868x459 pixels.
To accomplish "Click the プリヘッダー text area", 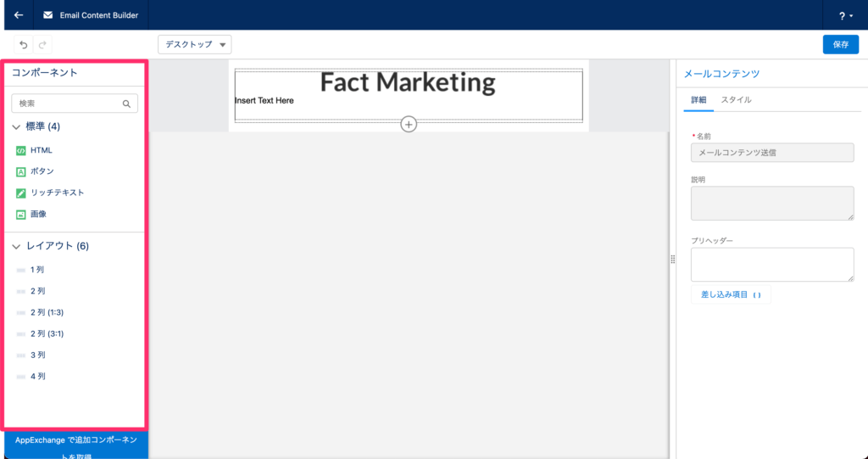I will pyautogui.click(x=771, y=265).
